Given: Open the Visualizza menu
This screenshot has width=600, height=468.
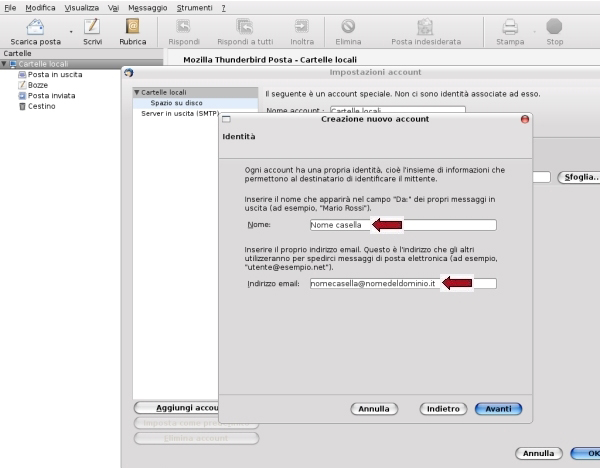Looking at the screenshot, I should tap(82, 8).
